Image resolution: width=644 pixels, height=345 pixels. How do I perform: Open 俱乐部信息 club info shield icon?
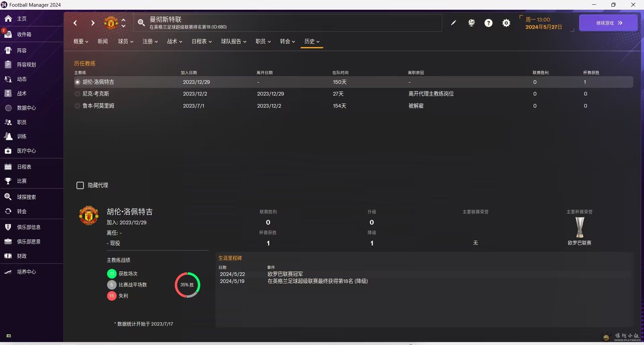click(8, 227)
